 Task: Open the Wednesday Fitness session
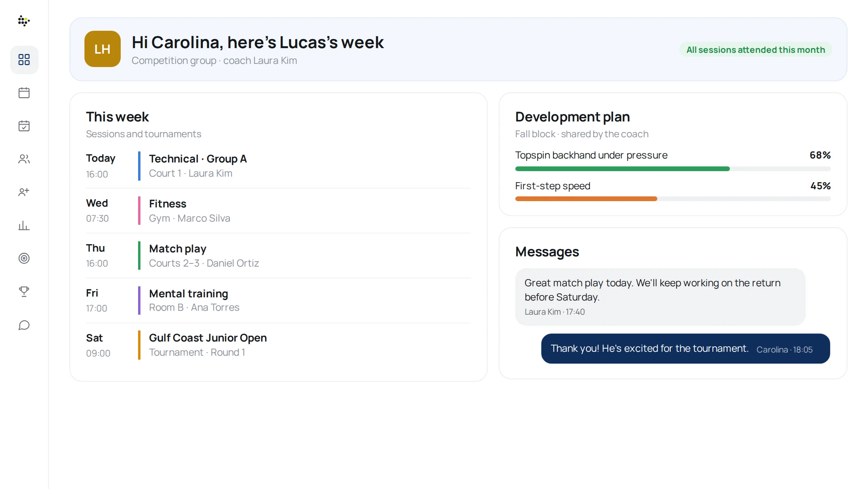279,211
